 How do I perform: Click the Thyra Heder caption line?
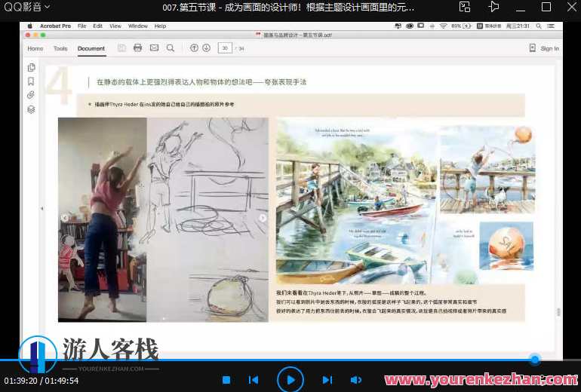click(x=164, y=105)
